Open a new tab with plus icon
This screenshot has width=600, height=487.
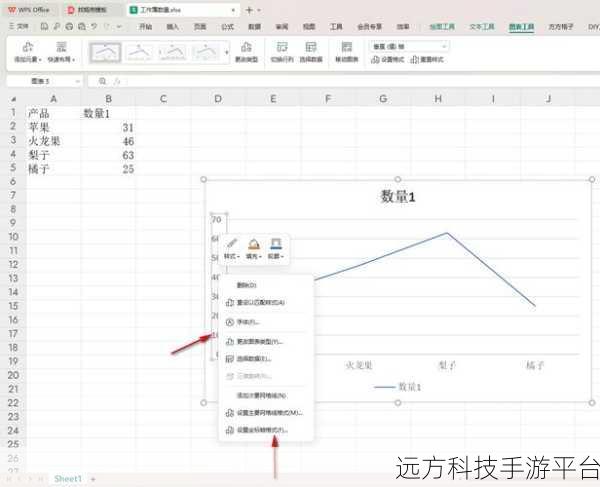click(x=249, y=10)
